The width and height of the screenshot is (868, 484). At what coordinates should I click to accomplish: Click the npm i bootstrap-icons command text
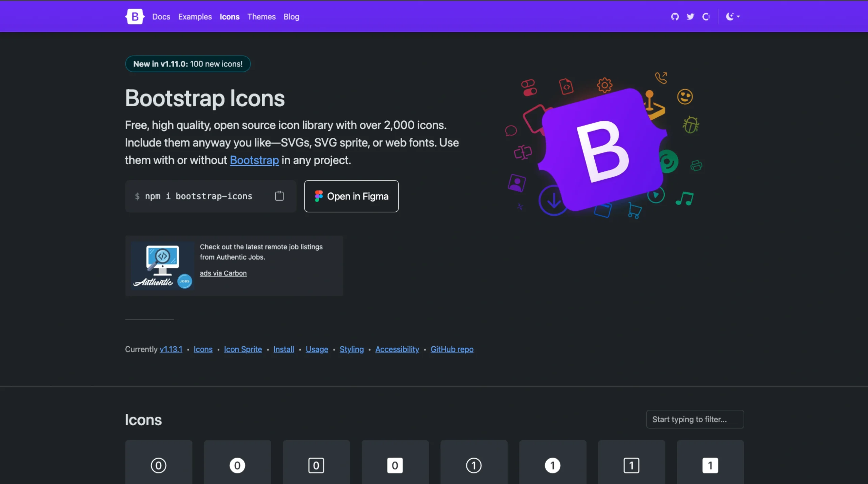(198, 196)
